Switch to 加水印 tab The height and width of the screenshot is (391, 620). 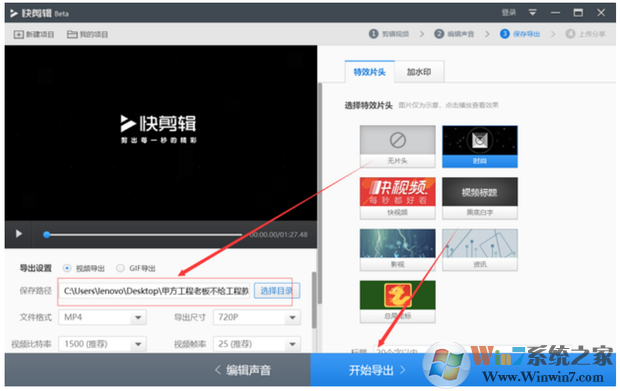(x=419, y=72)
